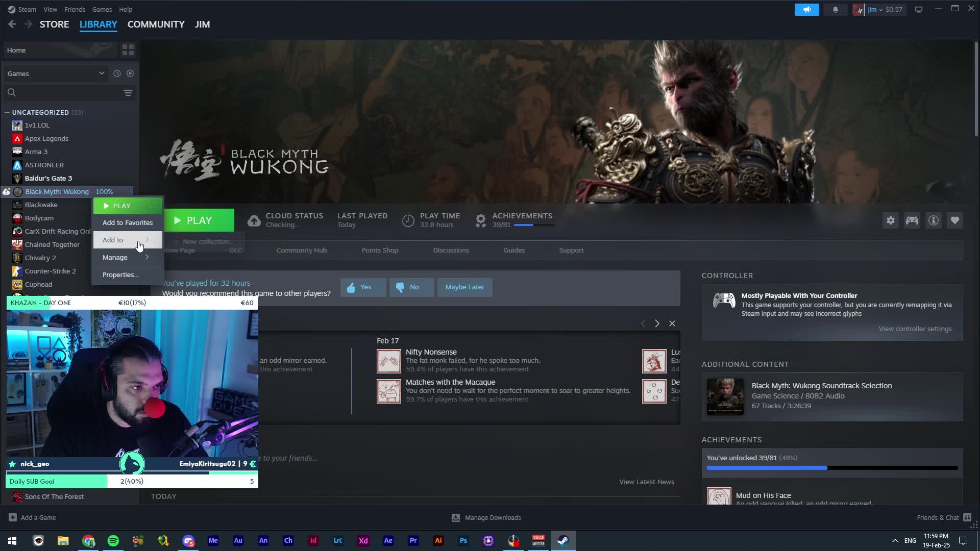The width and height of the screenshot is (980, 551).
Task: Open Spotify from the taskbar
Action: (113, 540)
